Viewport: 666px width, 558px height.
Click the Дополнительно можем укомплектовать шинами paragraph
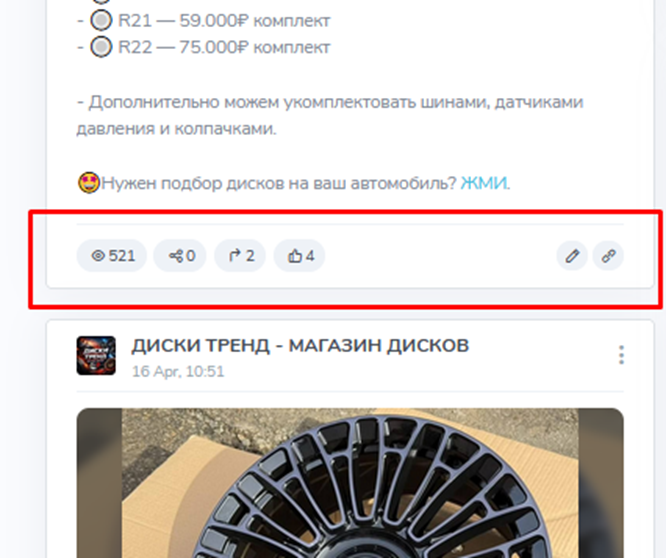(x=330, y=116)
